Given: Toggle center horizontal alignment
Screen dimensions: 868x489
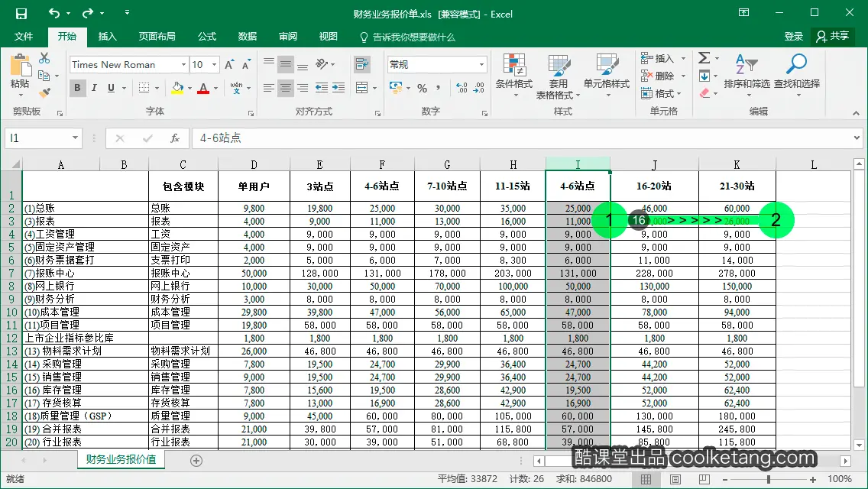Looking at the screenshot, I should (286, 88).
